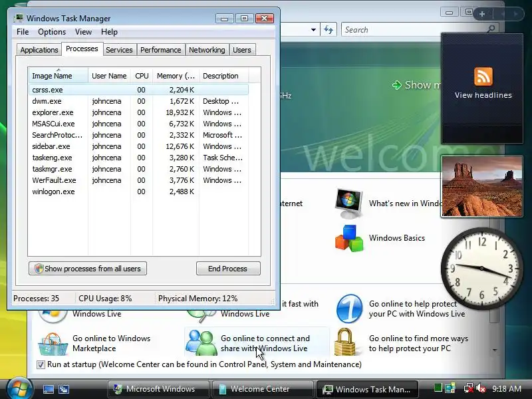Viewport: 532px width, 399px height.
Task: Open the Start menu orb
Action: coord(19,389)
